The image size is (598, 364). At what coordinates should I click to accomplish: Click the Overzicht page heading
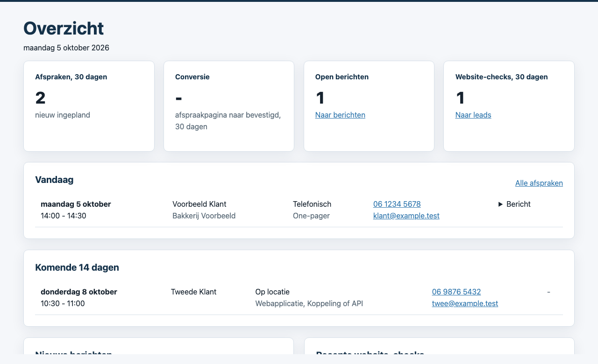[64, 28]
